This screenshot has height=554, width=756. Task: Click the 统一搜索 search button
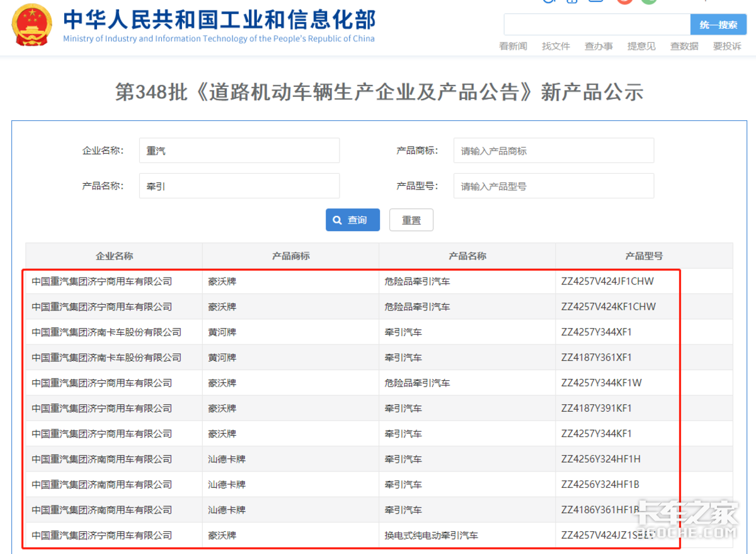tap(718, 25)
